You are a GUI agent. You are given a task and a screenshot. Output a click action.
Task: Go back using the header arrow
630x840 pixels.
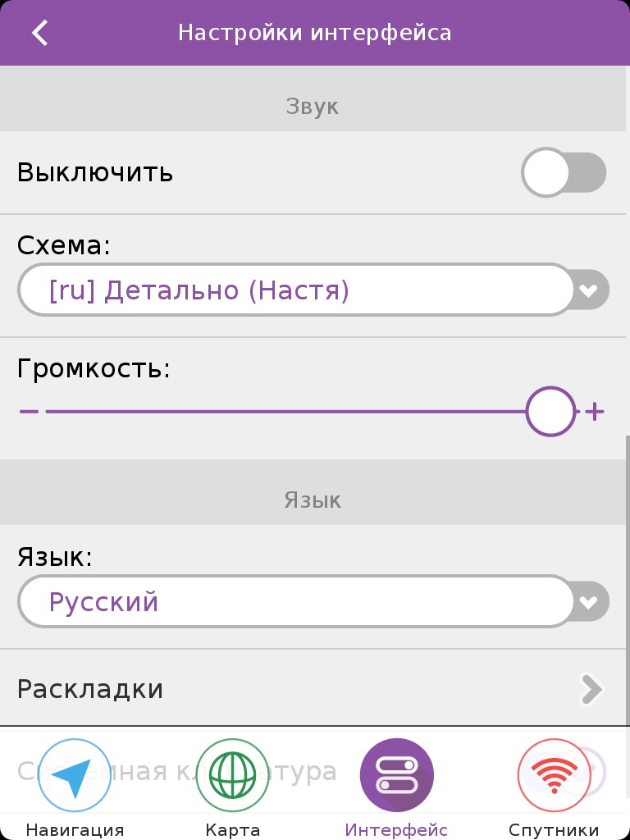point(39,33)
